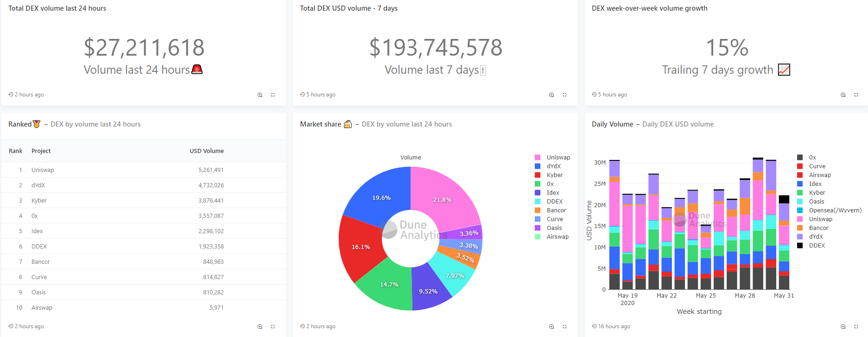Click the add icon on the Ranked table panel
The height and width of the screenshot is (337, 868).
click(260, 326)
